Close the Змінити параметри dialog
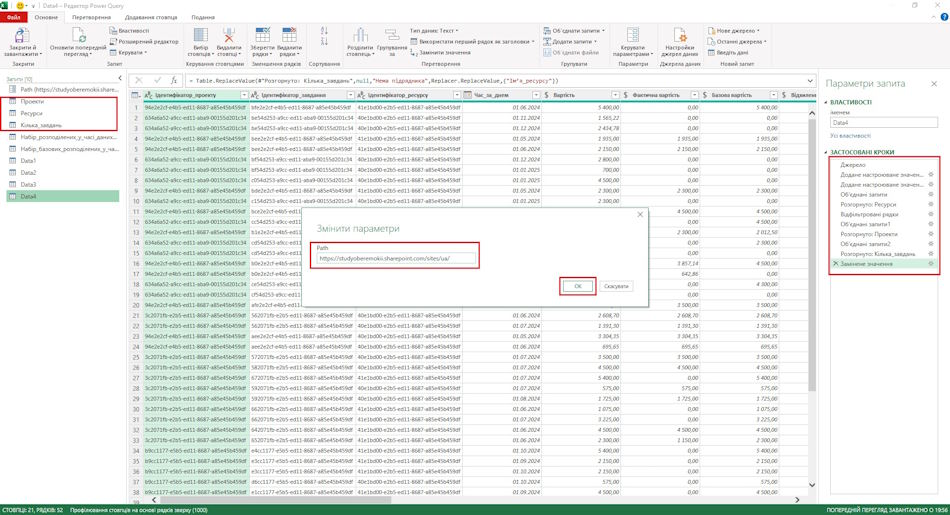The height and width of the screenshot is (515, 950). tap(640, 214)
